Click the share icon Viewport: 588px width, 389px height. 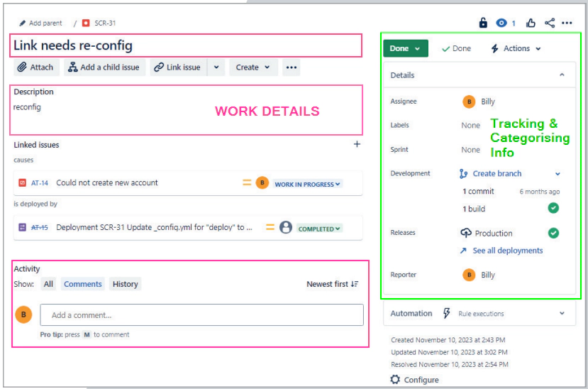coord(550,23)
